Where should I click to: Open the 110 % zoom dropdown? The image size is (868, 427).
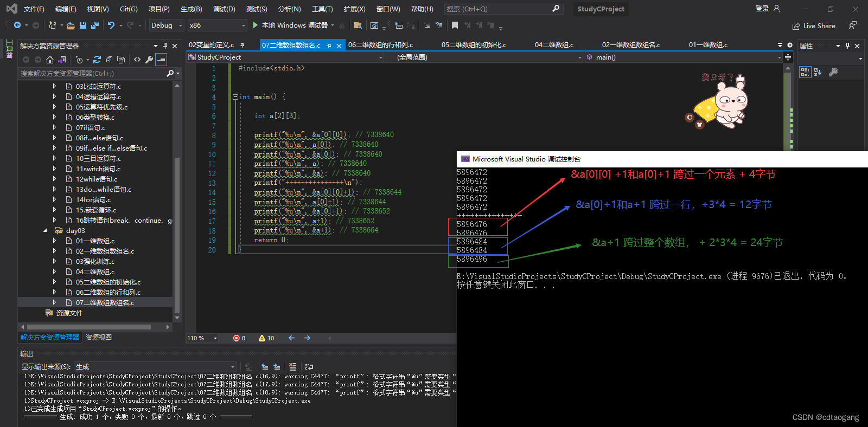click(x=202, y=338)
